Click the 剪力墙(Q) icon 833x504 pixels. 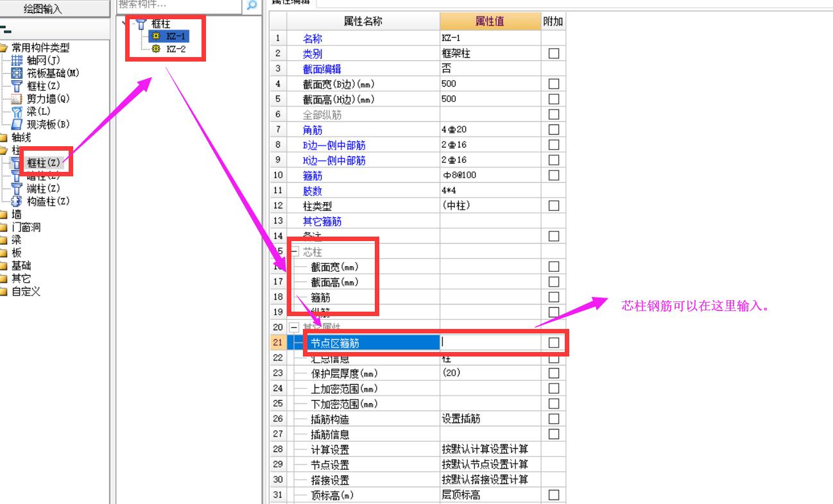(x=17, y=99)
